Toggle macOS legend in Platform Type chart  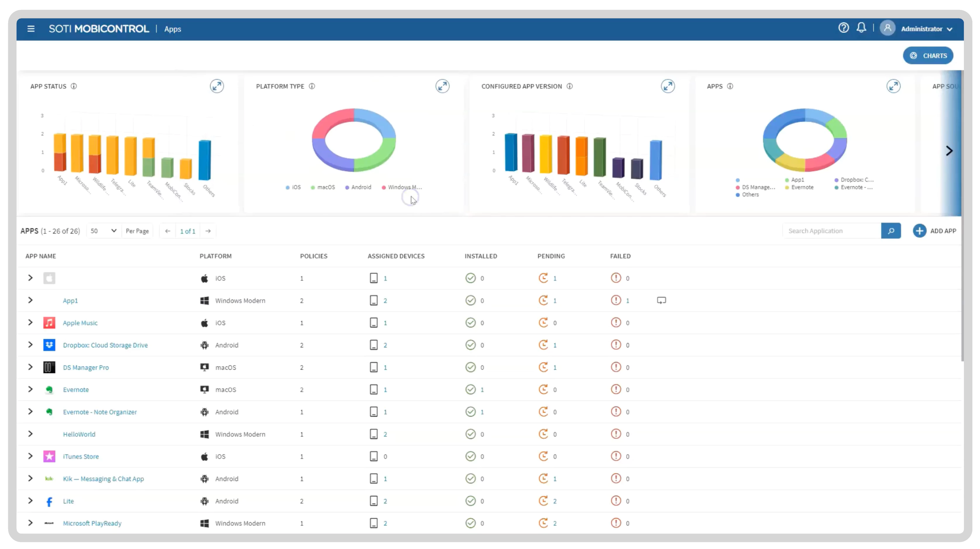[x=323, y=187]
